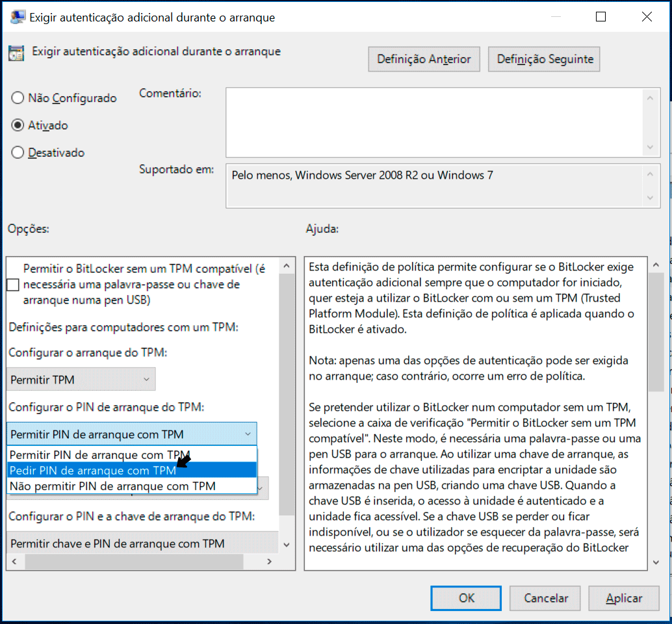Image resolution: width=672 pixels, height=624 pixels.
Task: Choose Permitir PIN de arranque com TPM from list
Action: pyautogui.click(x=132, y=455)
